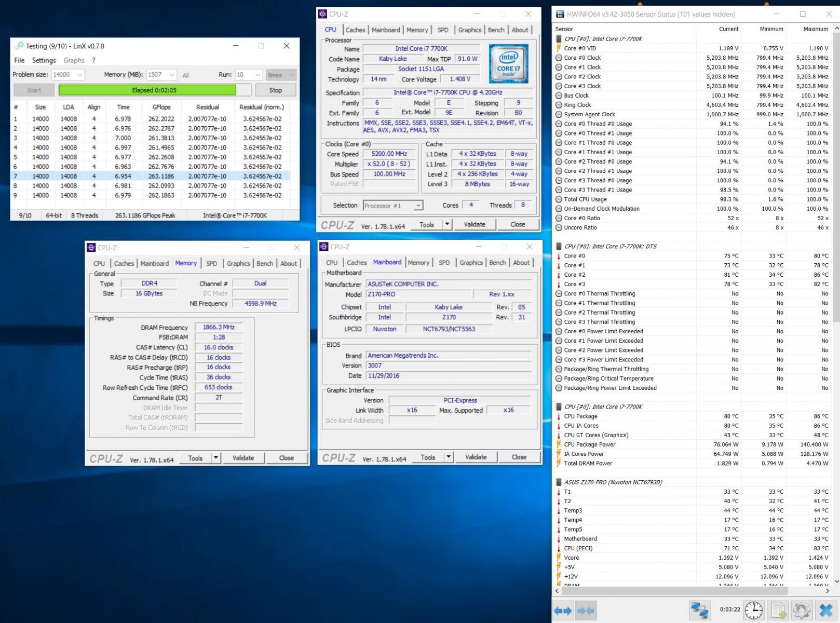Click Validate in the CPU-Z Memory window
Viewport: 840px width, 623px height.
(x=243, y=458)
